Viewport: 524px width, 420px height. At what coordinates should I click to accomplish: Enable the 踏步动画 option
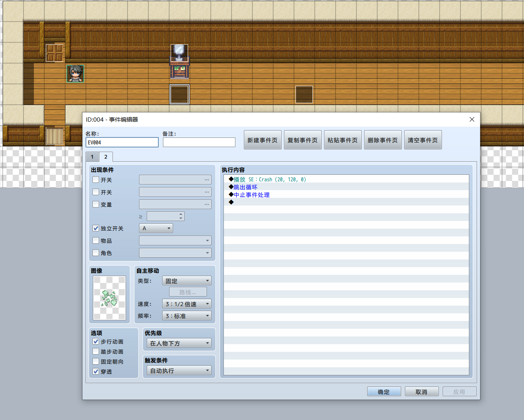(x=96, y=351)
